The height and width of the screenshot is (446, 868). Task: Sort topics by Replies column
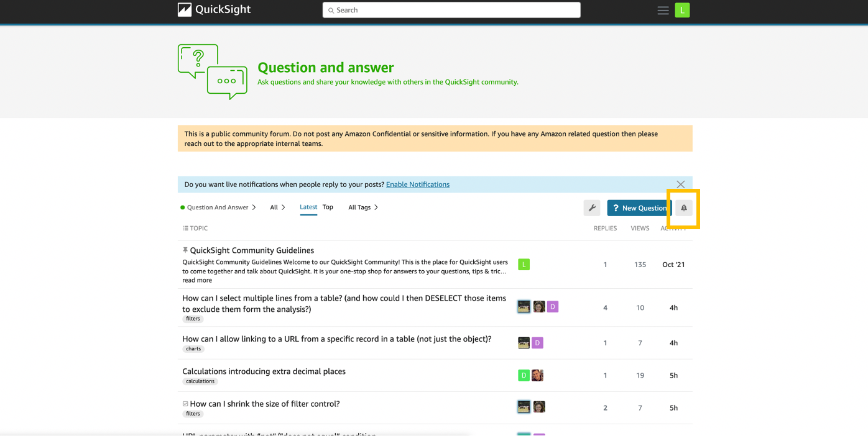pyautogui.click(x=605, y=229)
